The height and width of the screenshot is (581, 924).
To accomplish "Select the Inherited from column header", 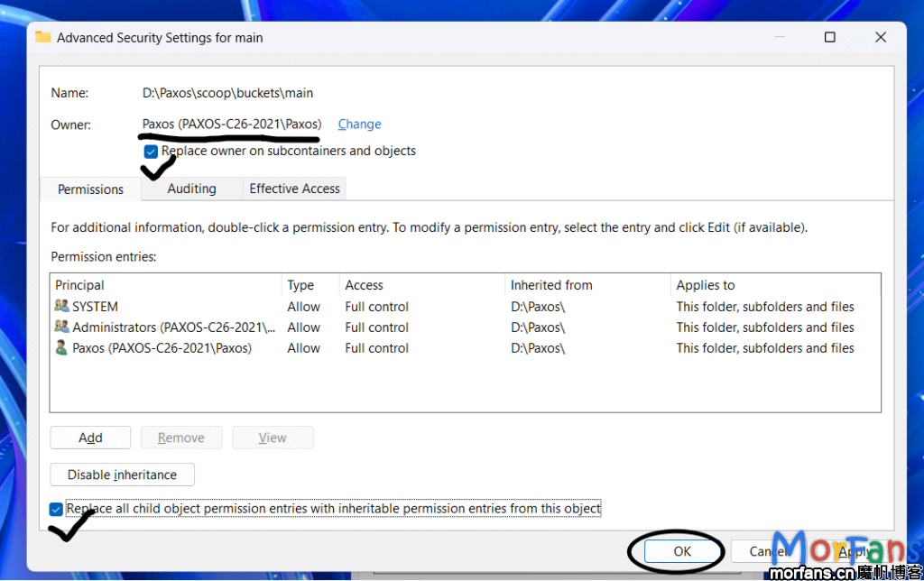I will pyautogui.click(x=551, y=284).
